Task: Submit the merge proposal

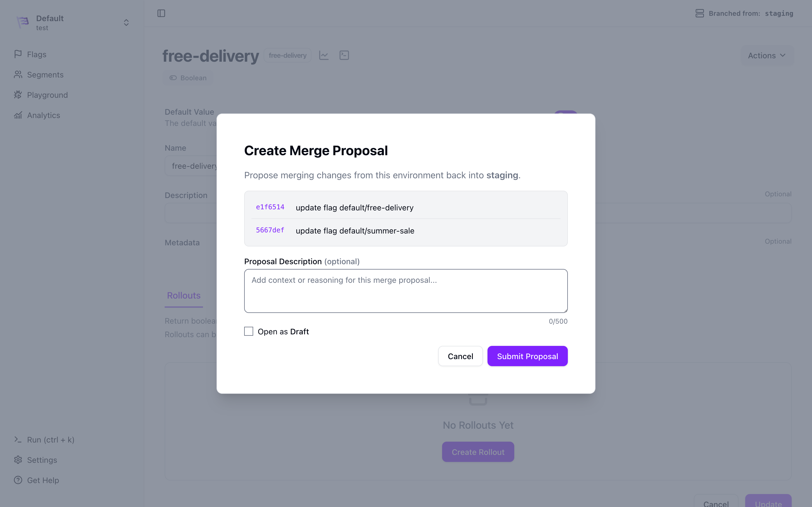Action: (x=528, y=356)
